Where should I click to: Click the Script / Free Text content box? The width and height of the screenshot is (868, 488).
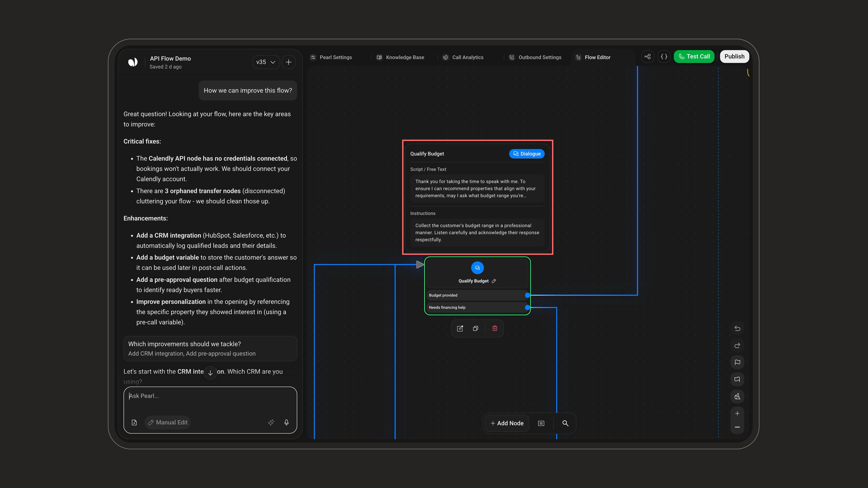tap(477, 189)
